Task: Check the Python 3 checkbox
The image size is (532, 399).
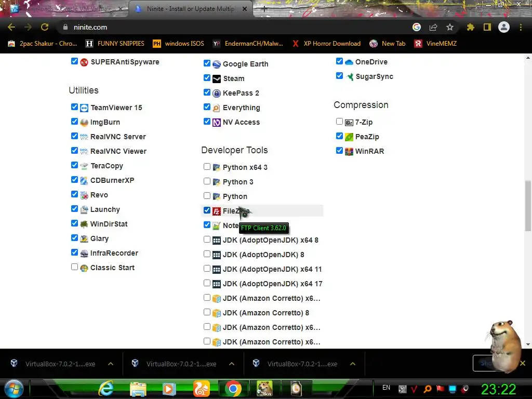Action: tap(207, 181)
